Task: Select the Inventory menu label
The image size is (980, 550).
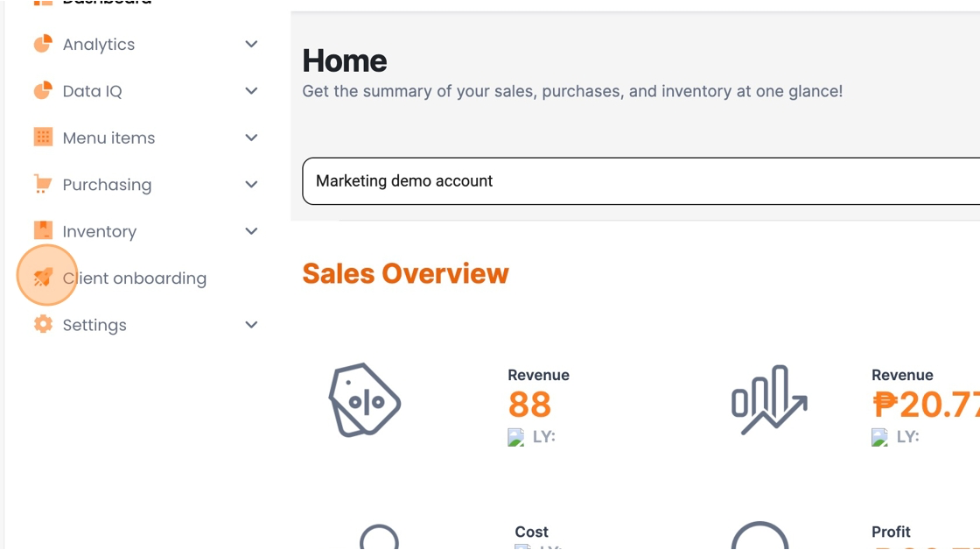Action: [100, 231]
